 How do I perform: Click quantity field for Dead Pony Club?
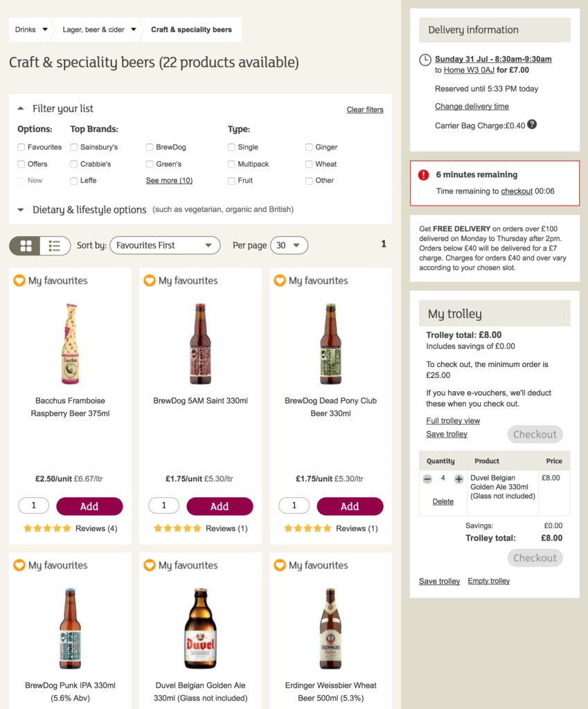294,505
